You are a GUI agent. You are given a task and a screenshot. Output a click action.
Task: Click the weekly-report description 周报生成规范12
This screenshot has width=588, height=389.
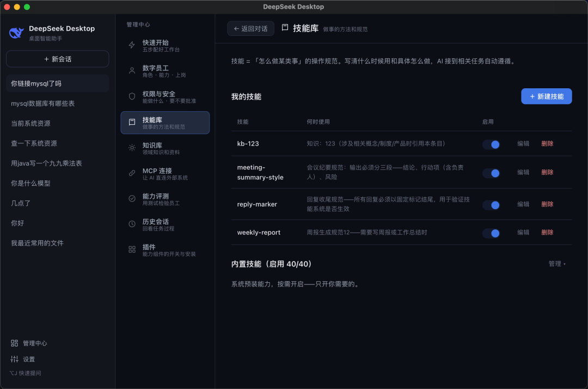click(367, 232)
